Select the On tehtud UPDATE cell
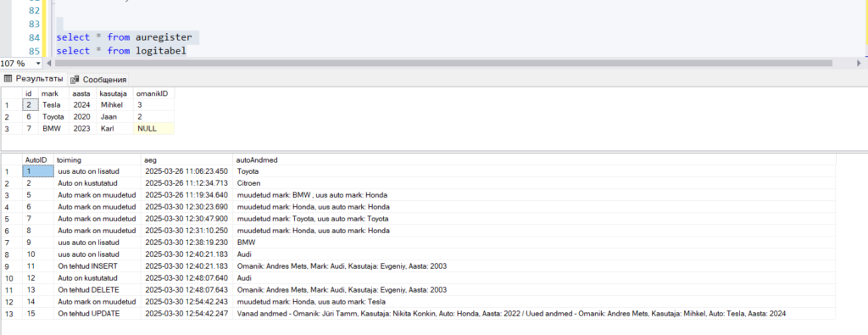Viewport: 868px width, 335px height. [97, 314]
